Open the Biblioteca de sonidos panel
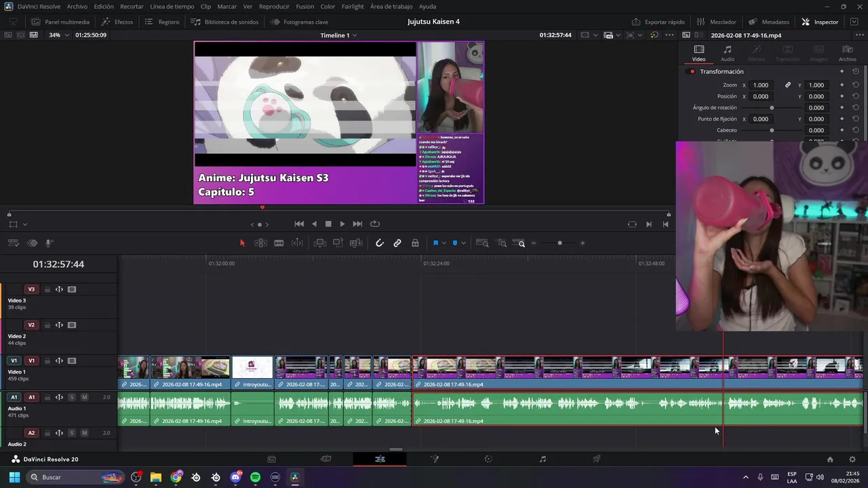This screenshot has width=868, height=488. click(224, 22)
